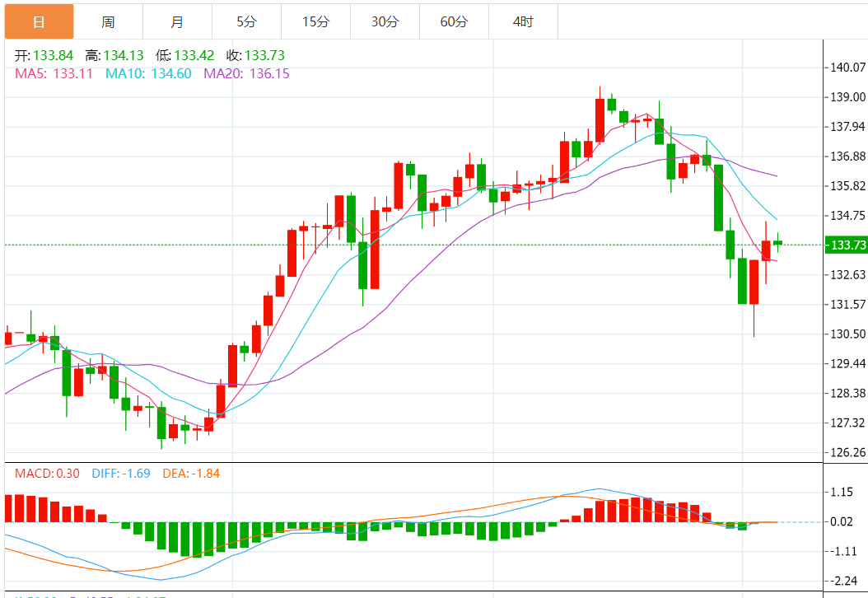868x598 pixels.
Task: Click the tall red candle at the 139 peak
Action: click(600, 120)
